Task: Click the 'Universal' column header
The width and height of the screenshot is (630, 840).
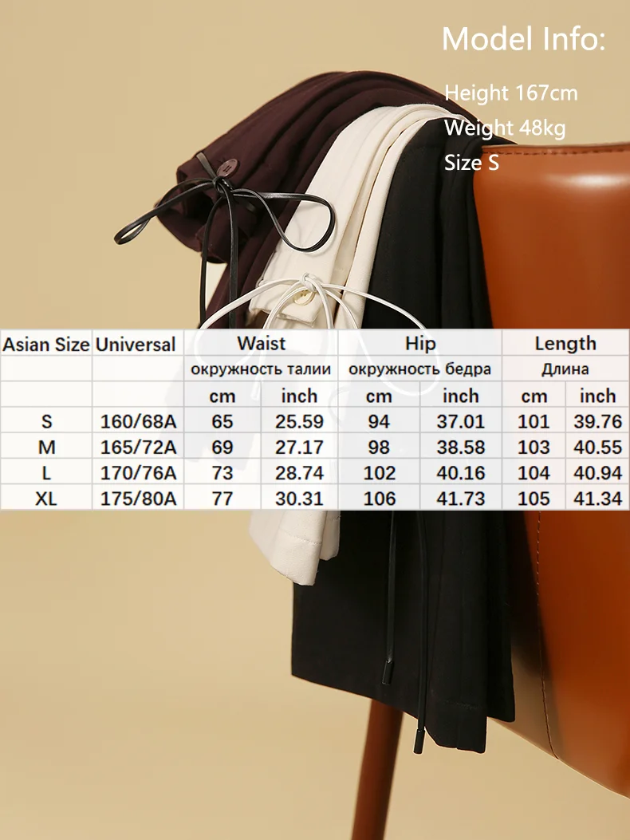Action: pyautogui.click(x=136, y=345)
